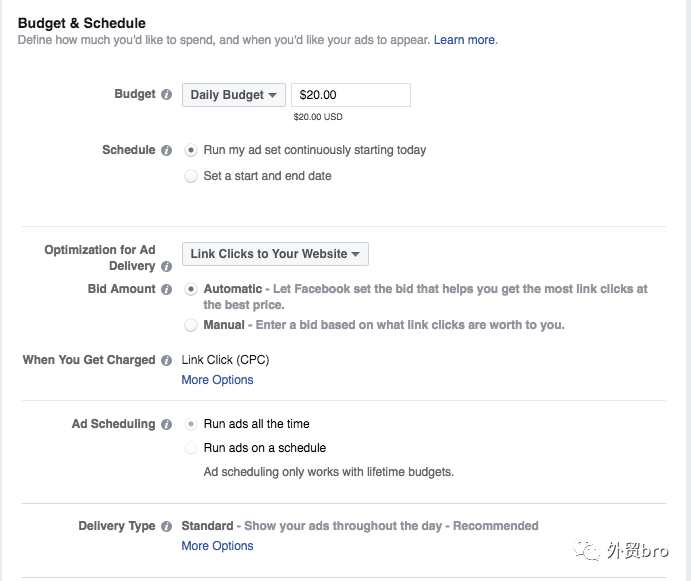Image resolution: width=691 pixels, height=581 pixels.
Task: Click the info icon beside Budget
Action: [x=166, y=95]
